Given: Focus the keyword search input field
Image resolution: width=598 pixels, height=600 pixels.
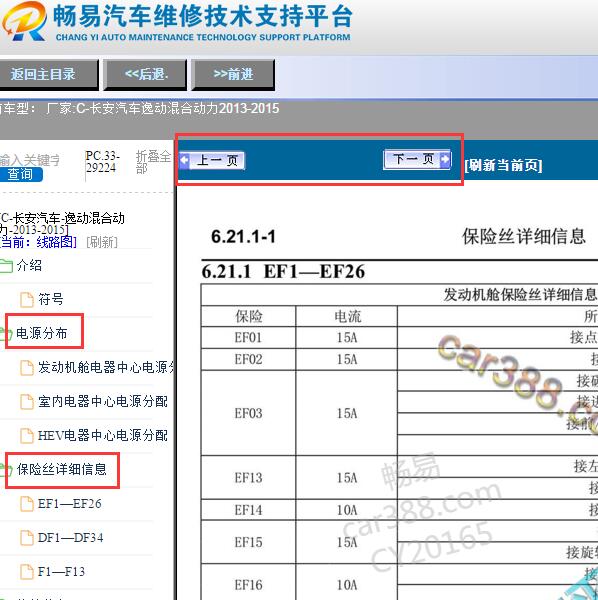Looking at the screenshot, I should (30, 160).
